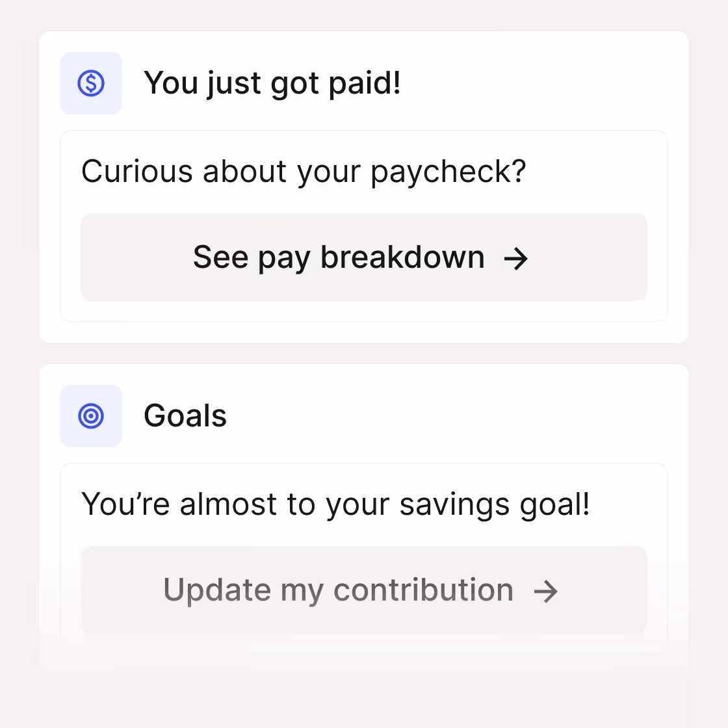This screenshot has width=728, height=728.
Task: Click the text Curious about your paycheck
Action: [x=304, y=171]
